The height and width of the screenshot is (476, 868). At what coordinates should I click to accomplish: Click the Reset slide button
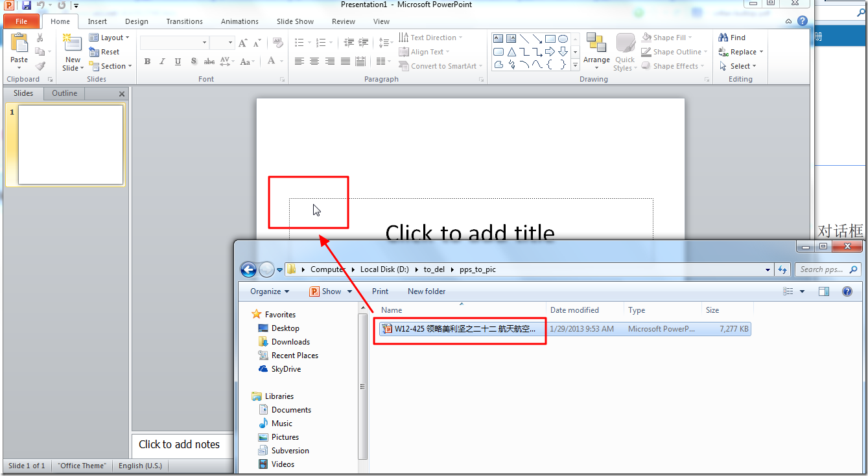point(104,52)
